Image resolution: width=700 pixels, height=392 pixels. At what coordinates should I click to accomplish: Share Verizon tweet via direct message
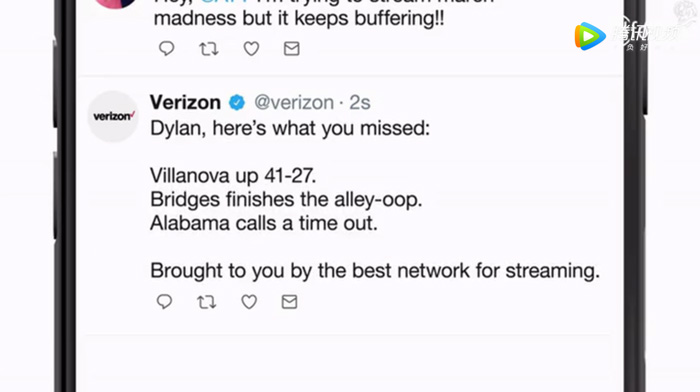[289, 302]
